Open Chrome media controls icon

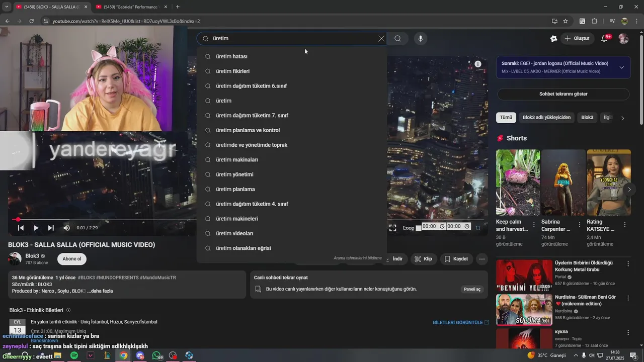coord(612,21)
